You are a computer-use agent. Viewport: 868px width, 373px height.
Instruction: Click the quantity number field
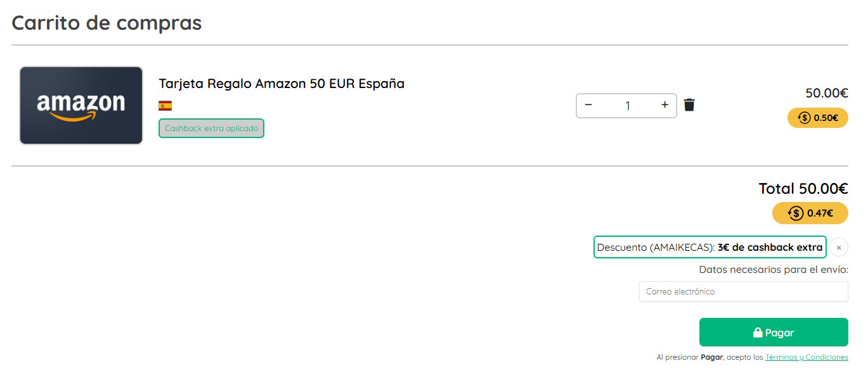(627, 106)
